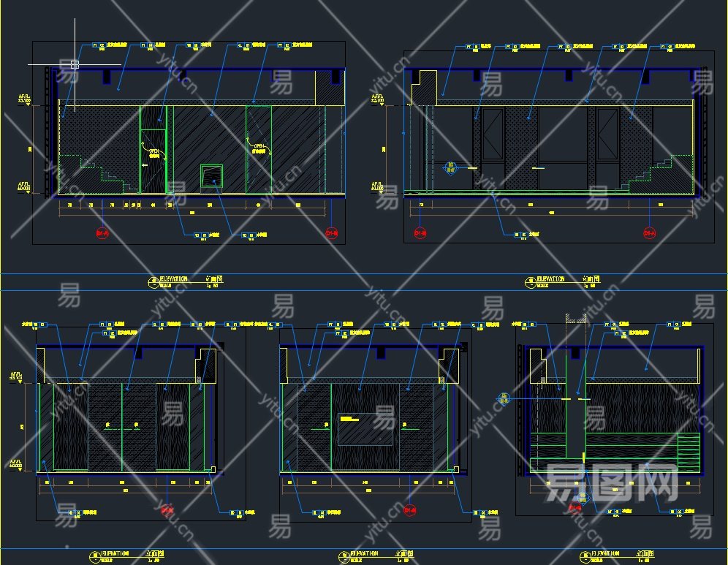The width and height of the screenshot is (728, 565).
Task: Select ELEVATION title under bottom-left drawing
Action: click(115, 553)
